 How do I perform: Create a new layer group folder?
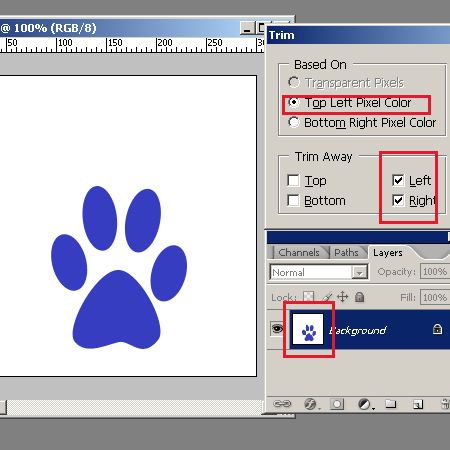pos(391,404)
